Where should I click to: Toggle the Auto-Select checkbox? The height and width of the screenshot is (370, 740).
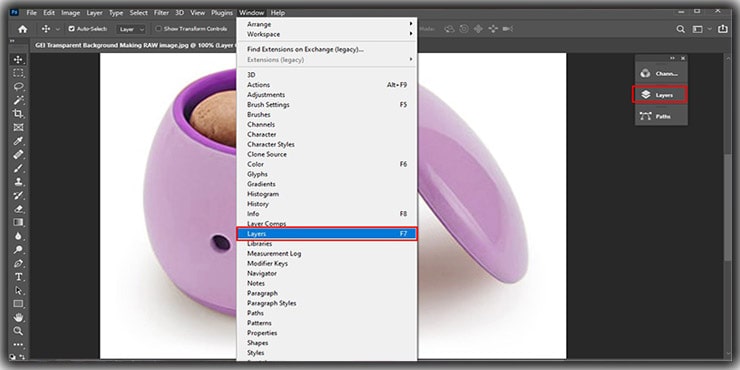coord(72,29)
